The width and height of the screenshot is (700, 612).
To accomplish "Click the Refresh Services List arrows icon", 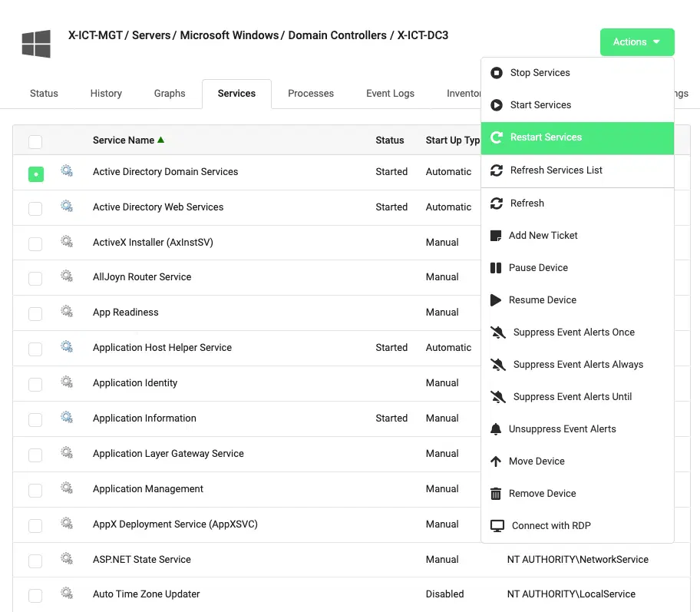I will (x=497, y=170).
